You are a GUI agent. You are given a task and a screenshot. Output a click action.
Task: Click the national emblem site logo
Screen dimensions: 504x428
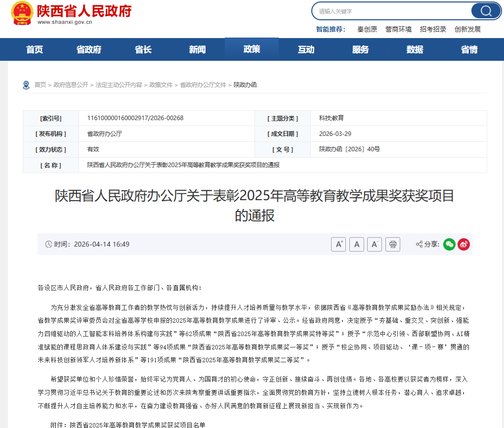coord(21,13)
